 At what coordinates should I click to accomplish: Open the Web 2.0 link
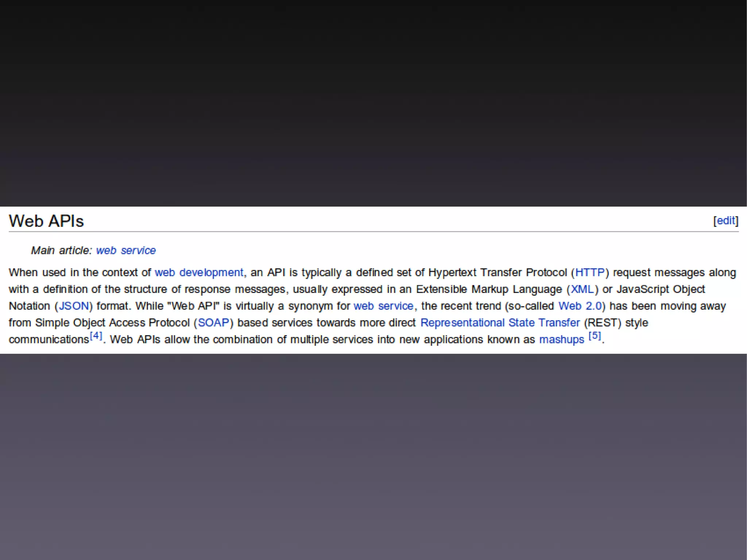pos(580,306)
